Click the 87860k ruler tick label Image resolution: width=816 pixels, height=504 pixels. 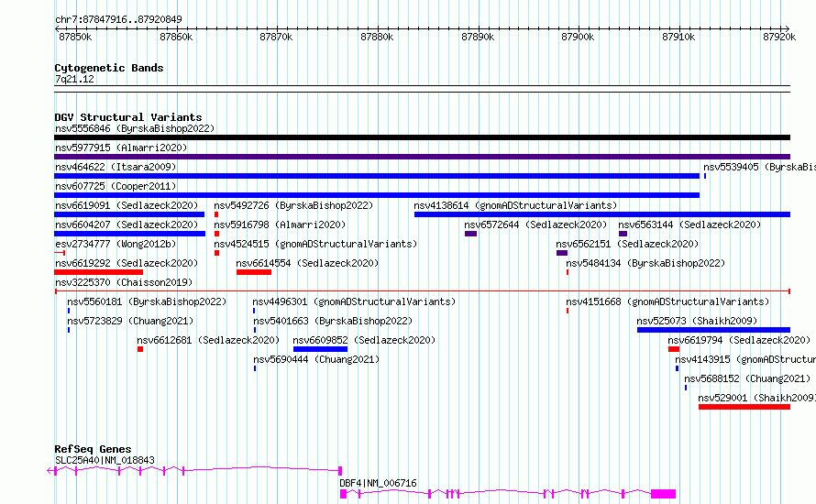tap(176, 37)
